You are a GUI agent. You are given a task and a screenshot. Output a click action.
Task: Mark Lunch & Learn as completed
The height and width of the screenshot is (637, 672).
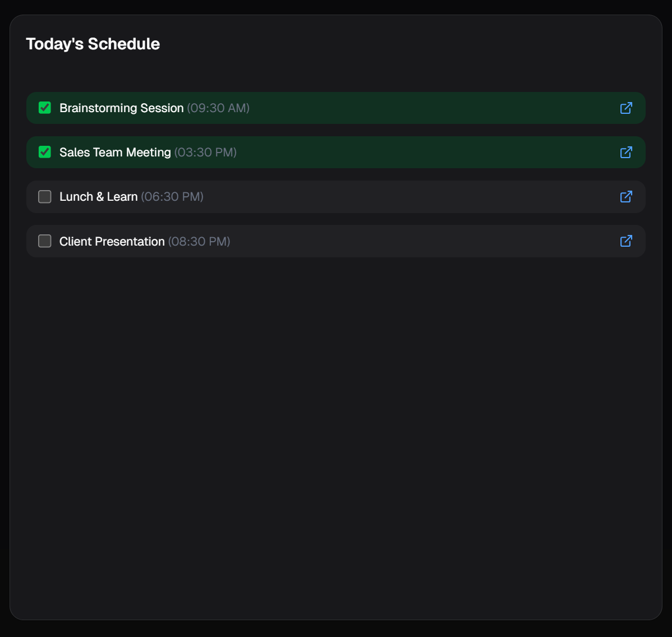click(x=45, y=197)
